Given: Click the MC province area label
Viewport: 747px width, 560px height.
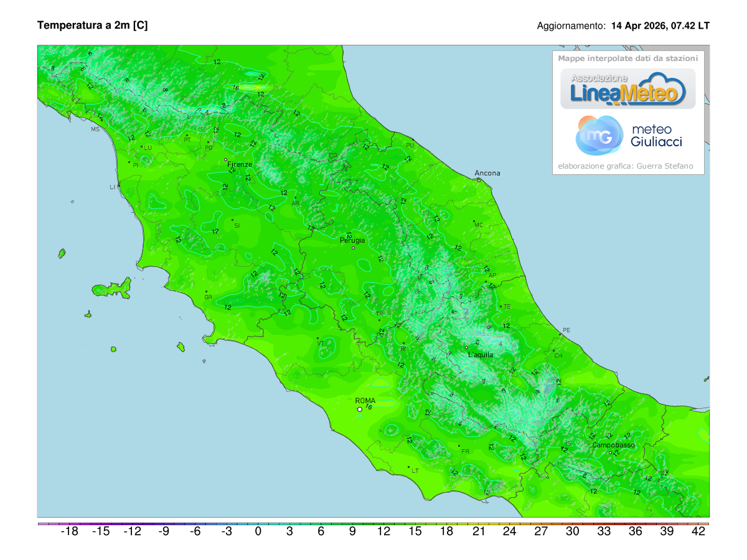Looking at the screenshot, I should pos(479,225).
